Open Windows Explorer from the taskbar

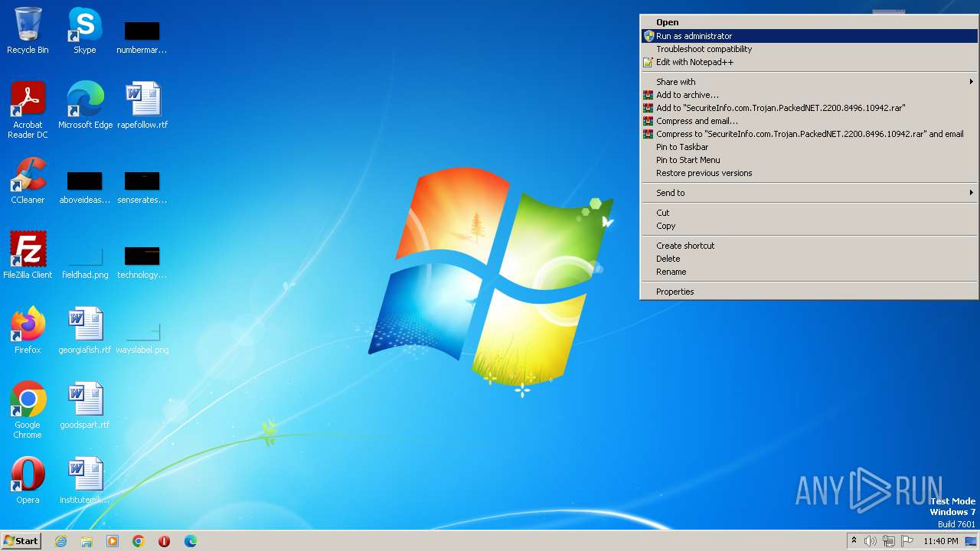(x=87, y=541)
